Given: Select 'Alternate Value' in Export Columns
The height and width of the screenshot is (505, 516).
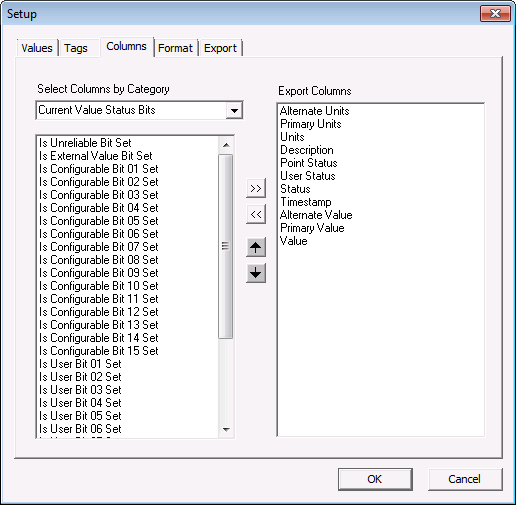Looking at the screenshot, I should click(x=316, y=215).
